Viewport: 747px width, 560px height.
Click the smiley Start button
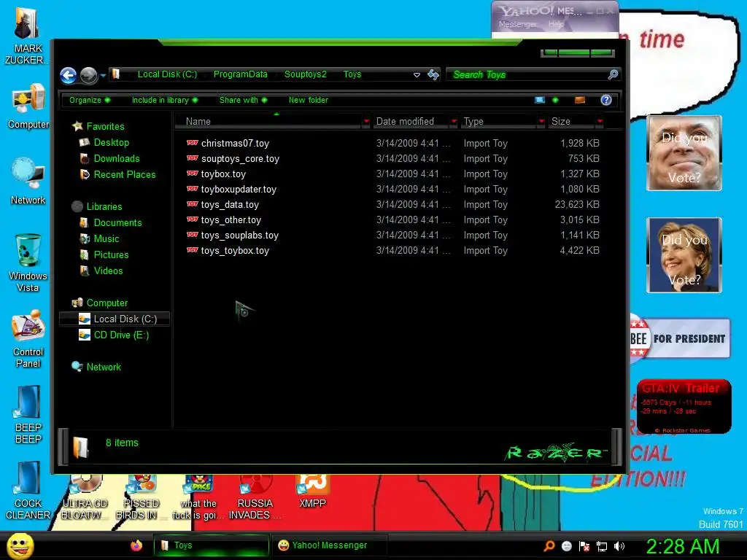click(20, 545)
